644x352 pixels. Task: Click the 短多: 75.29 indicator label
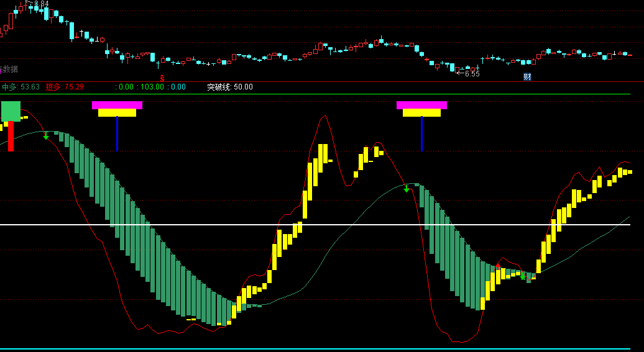pos(65,87)
